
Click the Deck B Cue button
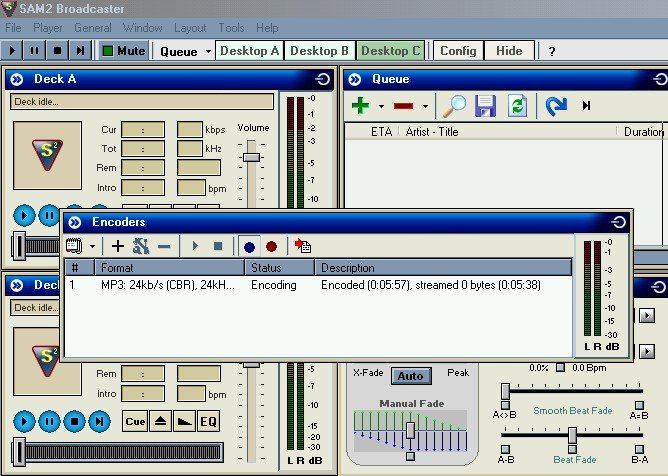(135, 421)
